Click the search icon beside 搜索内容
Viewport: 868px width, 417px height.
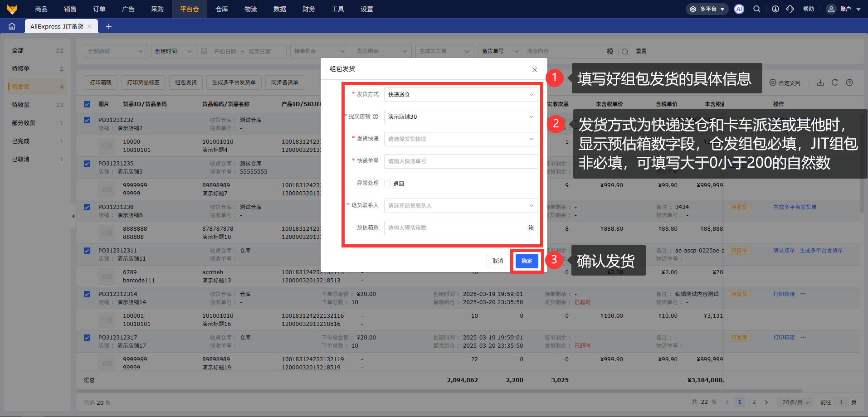[625, 52]
